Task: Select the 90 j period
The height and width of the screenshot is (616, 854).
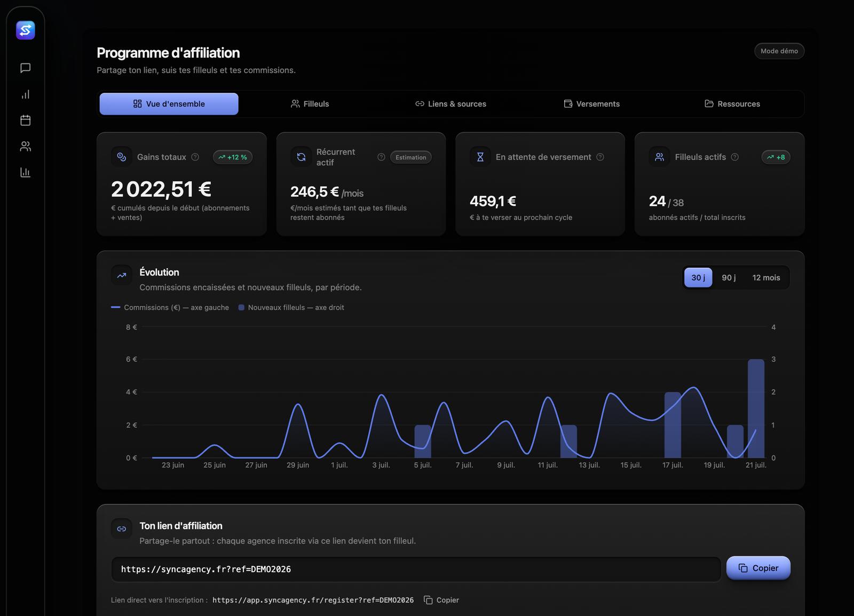Action: pyautogui.click(x=729, y=277)
